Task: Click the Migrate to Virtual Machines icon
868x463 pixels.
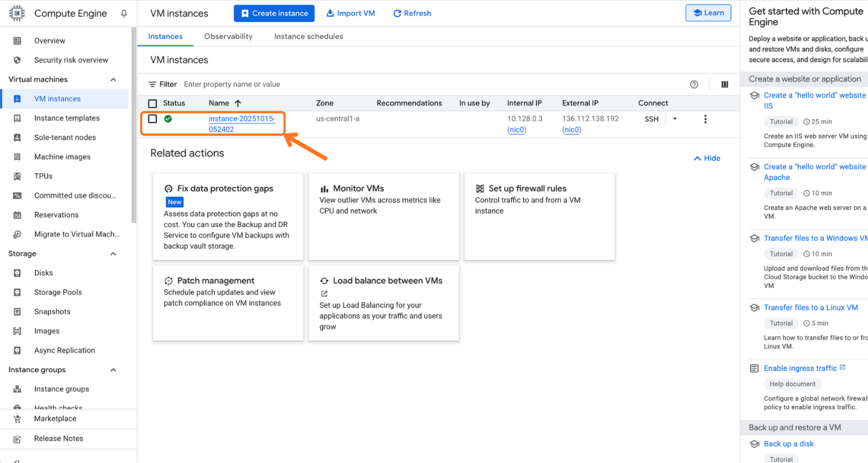Action: (x=17, y=234)
